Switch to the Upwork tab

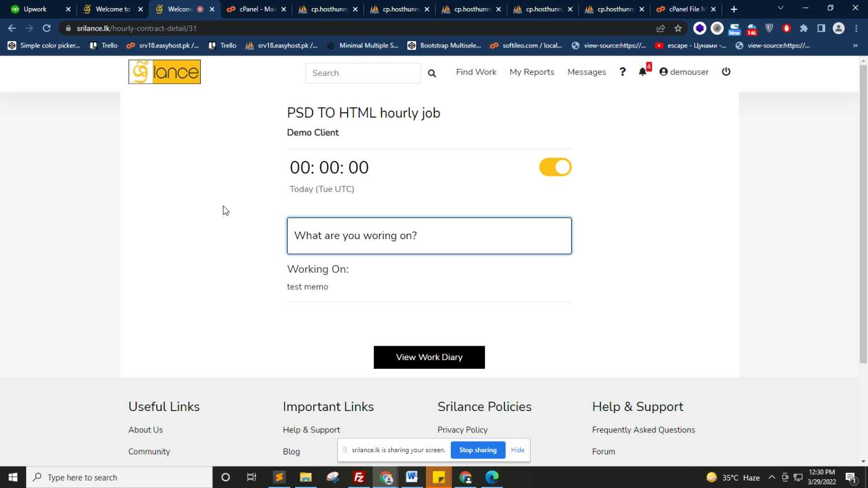pyautogui.click(x=35, y=9)
